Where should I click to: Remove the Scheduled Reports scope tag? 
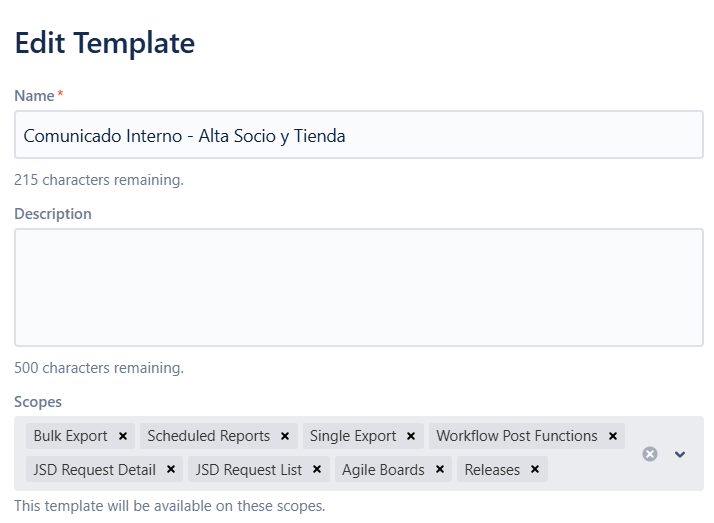coord(285,436)
